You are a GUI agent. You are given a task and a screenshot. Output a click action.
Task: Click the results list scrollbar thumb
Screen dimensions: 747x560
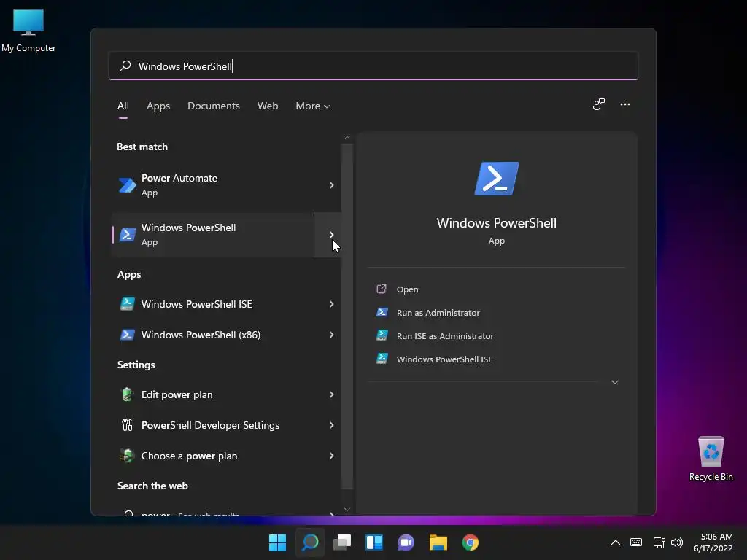347,316
